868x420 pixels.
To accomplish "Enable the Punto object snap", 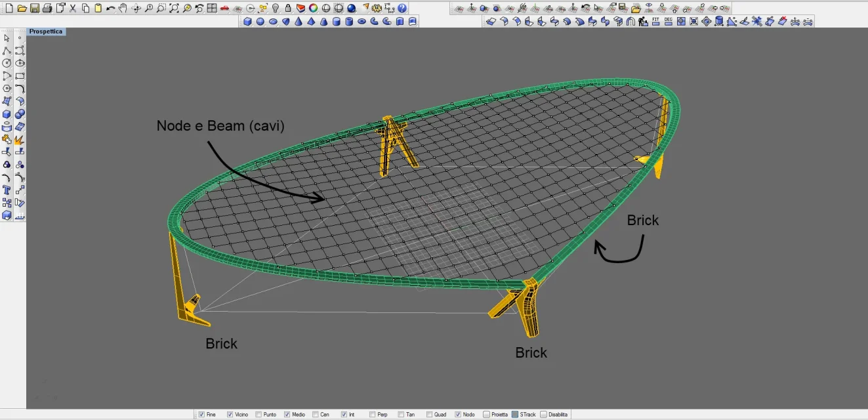I will pyautogui.click(x=258, y=415).
